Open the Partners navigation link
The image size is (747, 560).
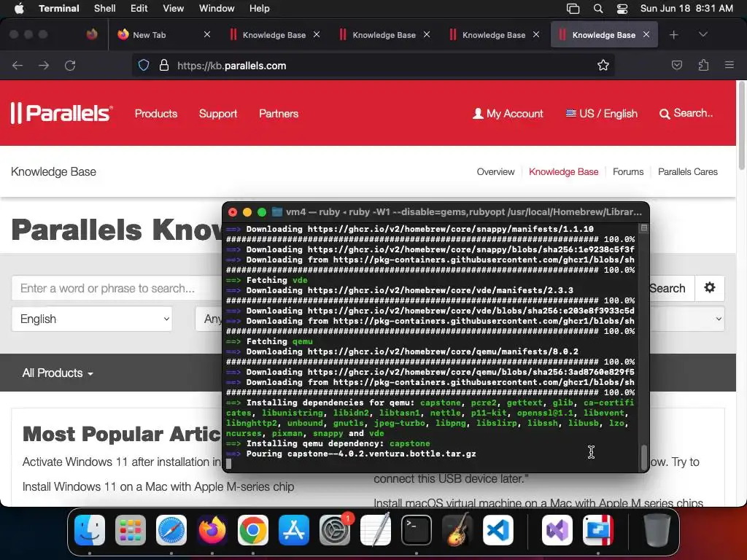click(x=279, y=113)
